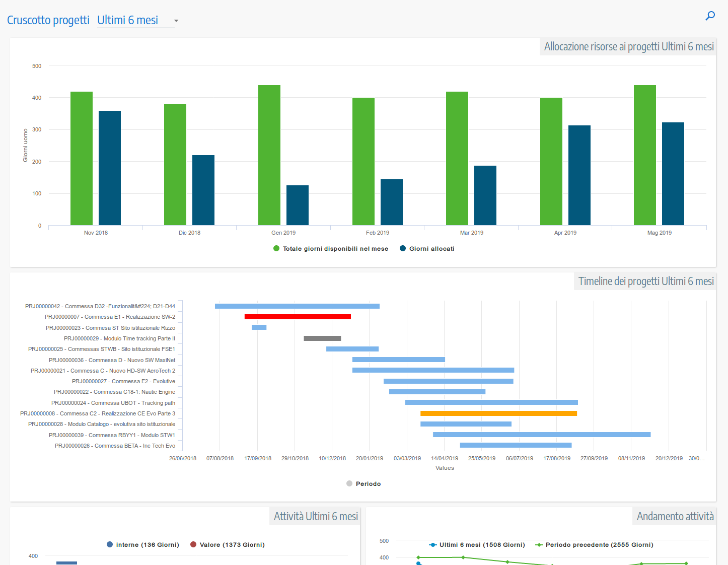Screen dimensions: 728x565
Task: Click the orange Commessa C2 timeline bar
Action: [498, 413]
